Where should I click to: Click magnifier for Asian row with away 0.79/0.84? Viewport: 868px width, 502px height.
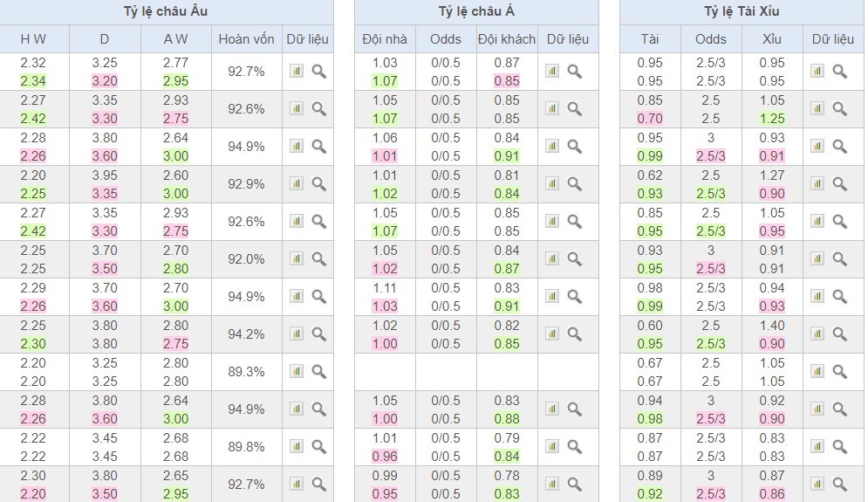pyautogui.click(x=574, y=447)
